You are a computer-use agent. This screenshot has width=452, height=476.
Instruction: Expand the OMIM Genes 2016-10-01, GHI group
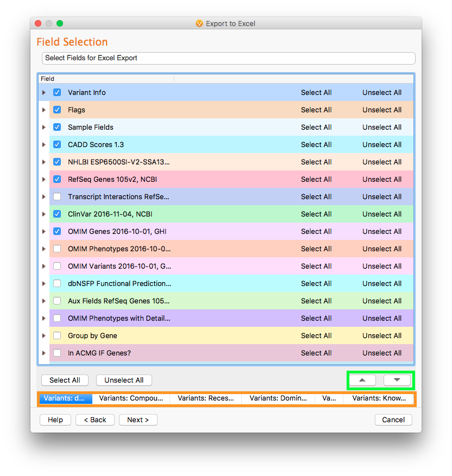click(x=44, y=231)
